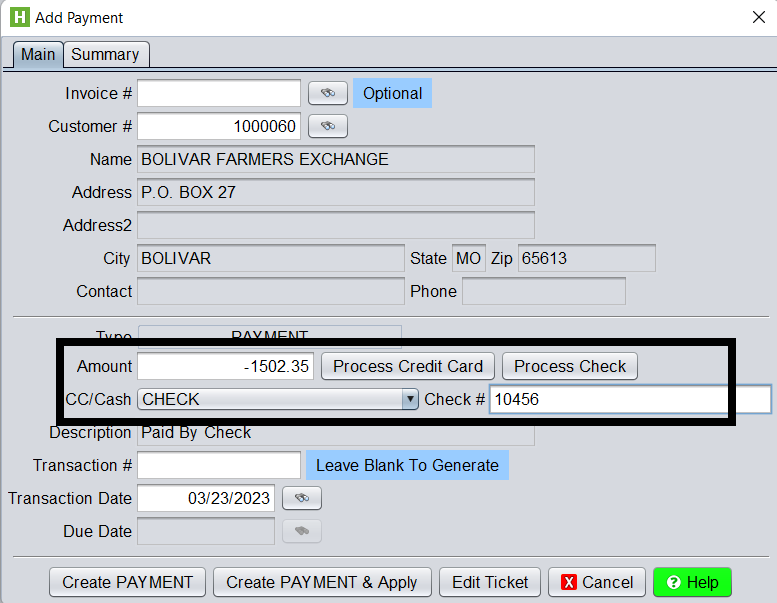Open Edit Ticket
777x603 pixels.
click(x=490, y=582)
